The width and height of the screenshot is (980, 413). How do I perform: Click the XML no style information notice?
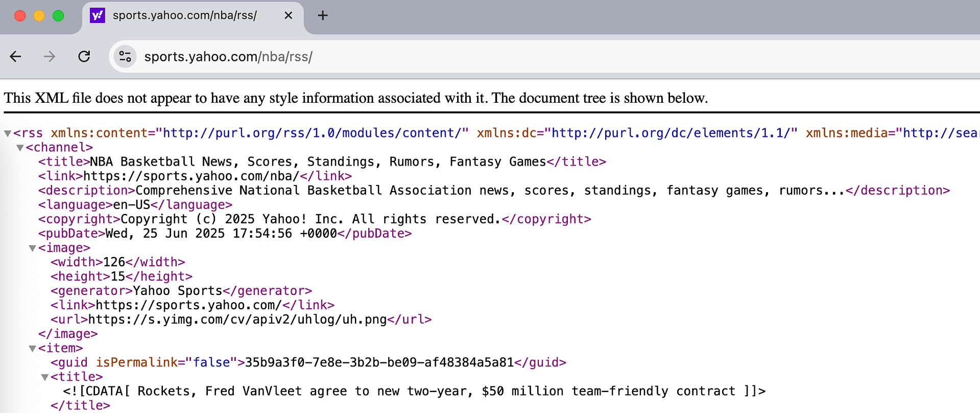(x=356, y=98)
